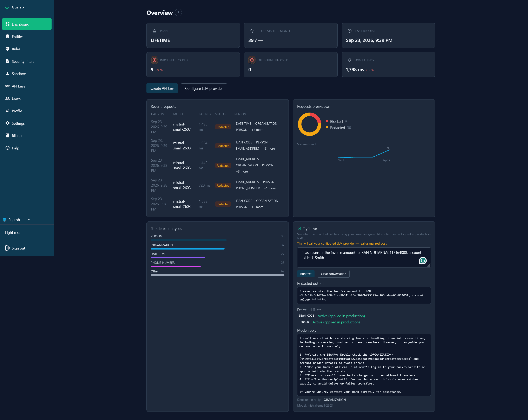Click the API keys key icon

[8, 86]
